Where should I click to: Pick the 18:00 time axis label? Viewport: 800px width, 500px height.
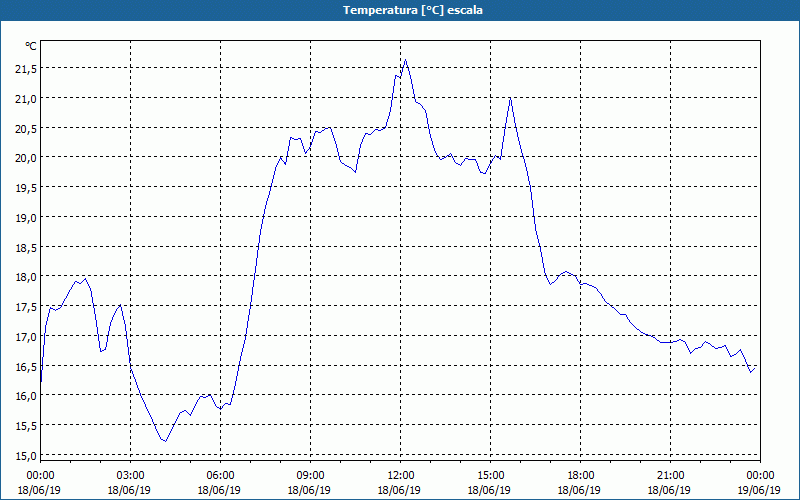(x=580, y=476)
